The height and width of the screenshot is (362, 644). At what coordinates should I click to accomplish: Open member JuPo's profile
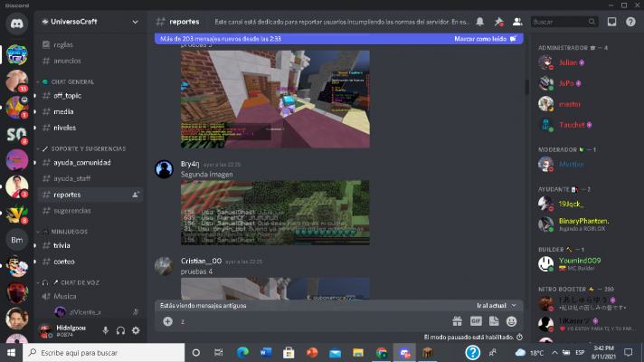pos(586,83)
